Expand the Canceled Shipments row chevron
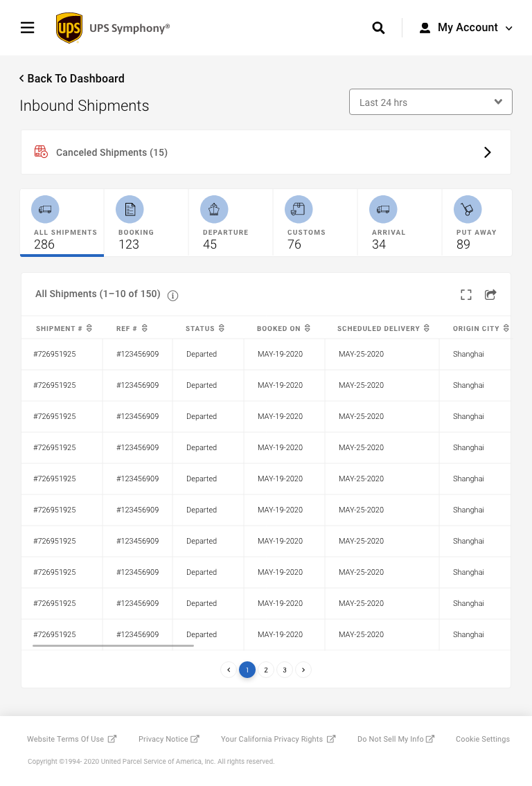Viewport: 532px width, 786px height. tap(487, 152)
